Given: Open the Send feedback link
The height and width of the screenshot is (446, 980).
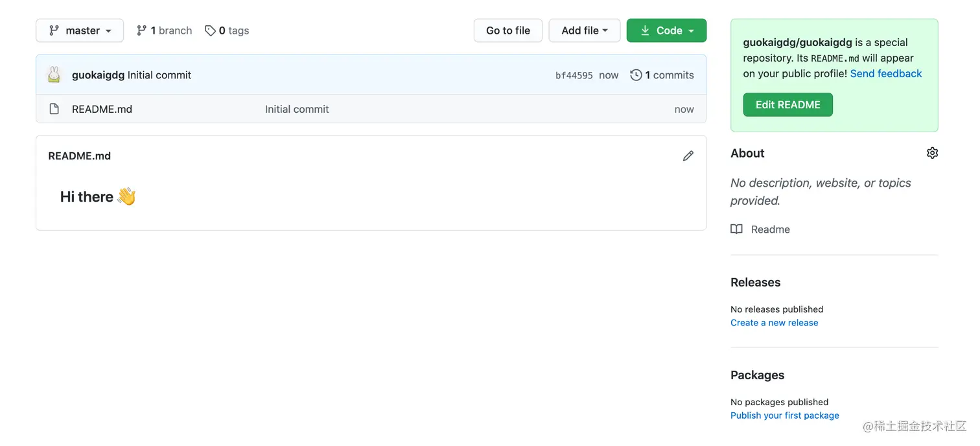Looking at the screenshot, I should 886,73.
